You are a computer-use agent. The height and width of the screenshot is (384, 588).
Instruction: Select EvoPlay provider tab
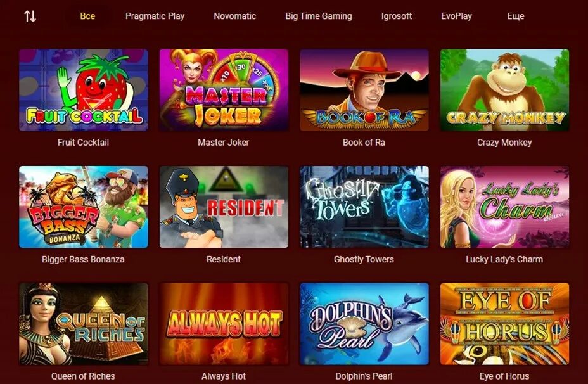click(x=456, y=16)
